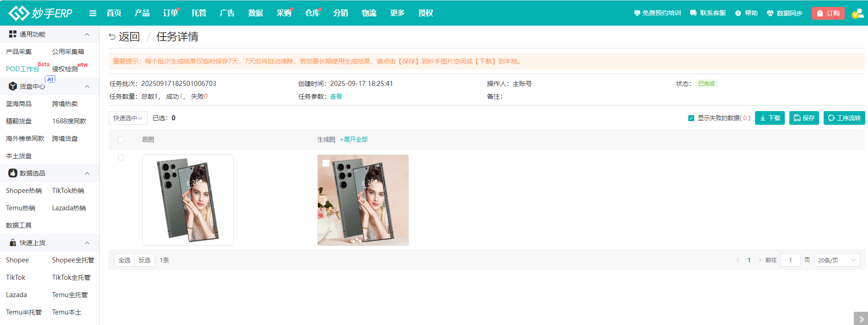Toggle 显示失败的数据 checkbox
Image resolution: width=868 pixels, height=325 pixels.
click(691, 118)
